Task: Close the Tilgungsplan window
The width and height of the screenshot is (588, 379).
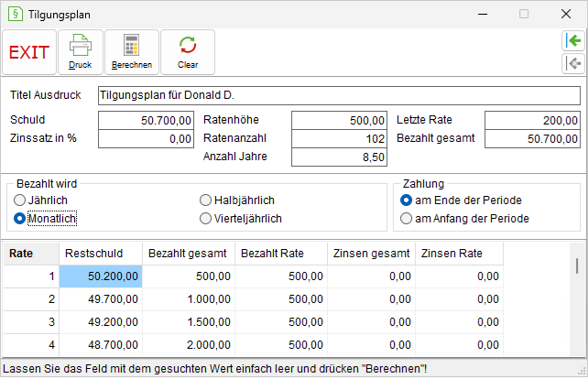Action: coord(566,15)
